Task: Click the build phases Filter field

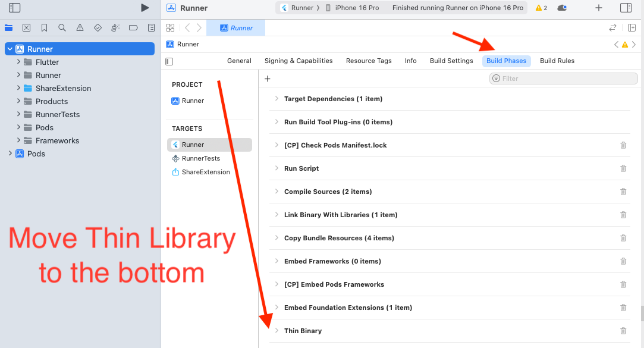Action: pyautogui.click(x=564, y=79)
